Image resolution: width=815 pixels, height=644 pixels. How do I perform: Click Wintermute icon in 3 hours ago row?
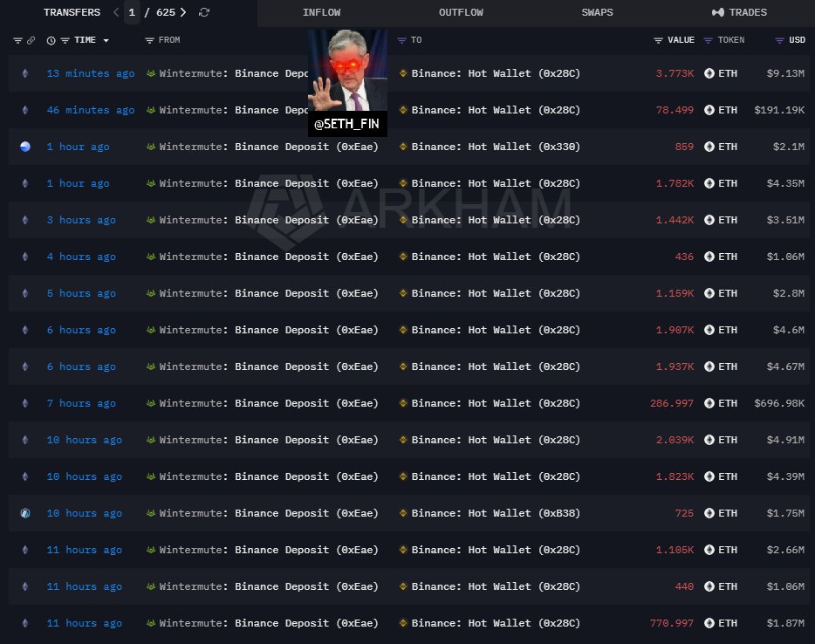pos(151,220)
